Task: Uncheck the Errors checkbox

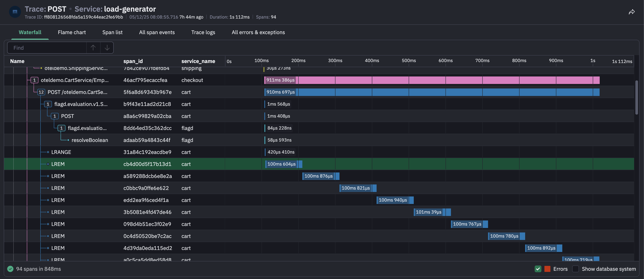Action: (538, 269)
